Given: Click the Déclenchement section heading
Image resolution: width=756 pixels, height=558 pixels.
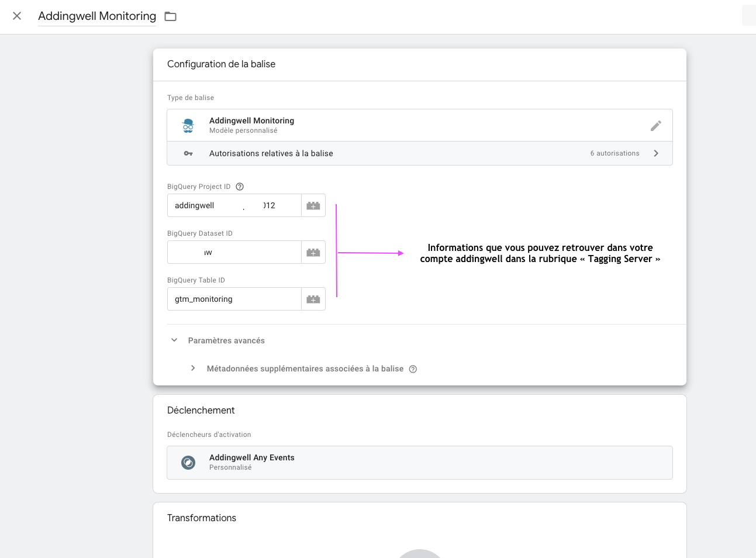Looking at the screenshot, I should (201, 411).
